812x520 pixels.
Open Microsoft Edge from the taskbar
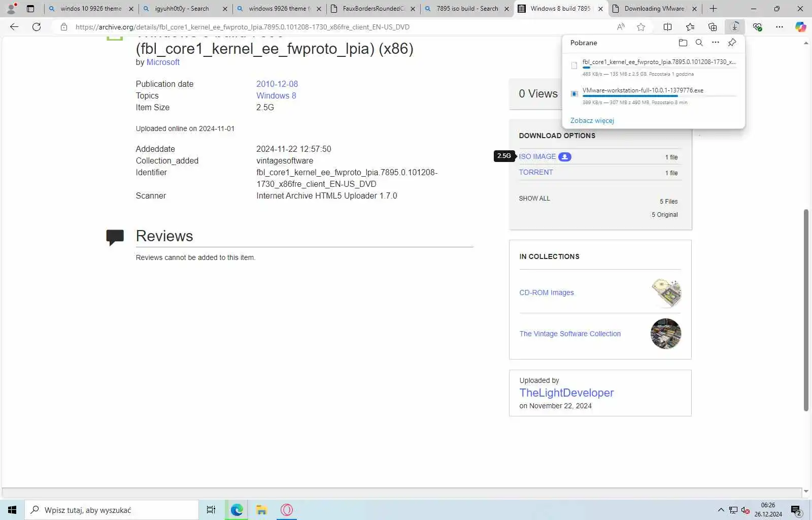(236, 510)
